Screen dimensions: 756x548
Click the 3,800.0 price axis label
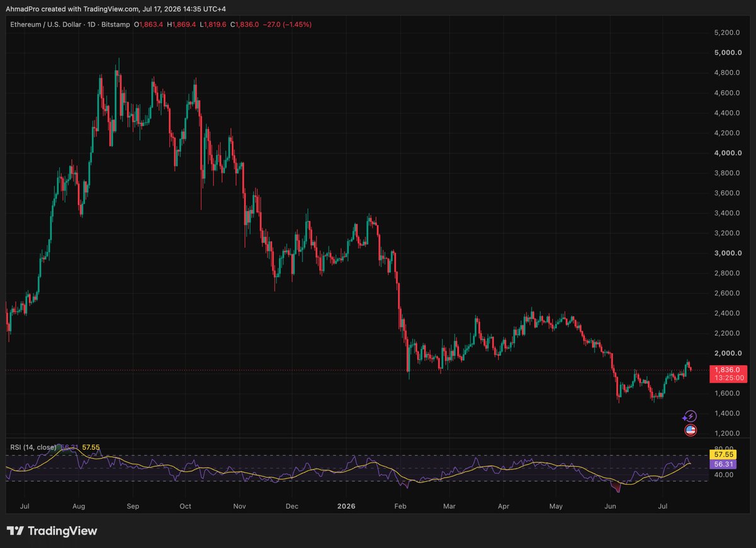(726, 173)
